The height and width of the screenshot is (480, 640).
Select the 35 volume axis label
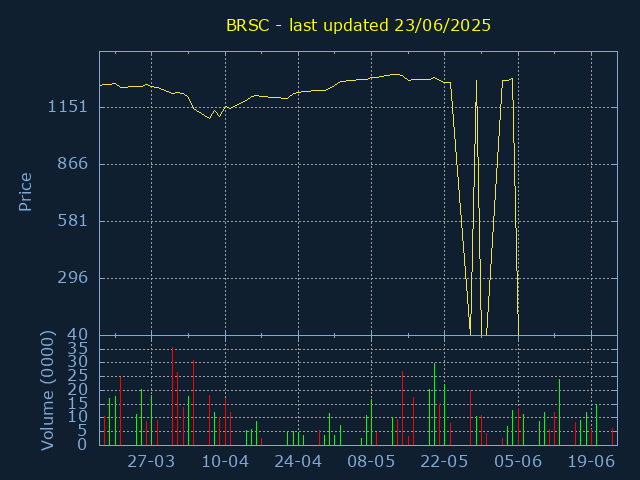(x=78, y=348)
